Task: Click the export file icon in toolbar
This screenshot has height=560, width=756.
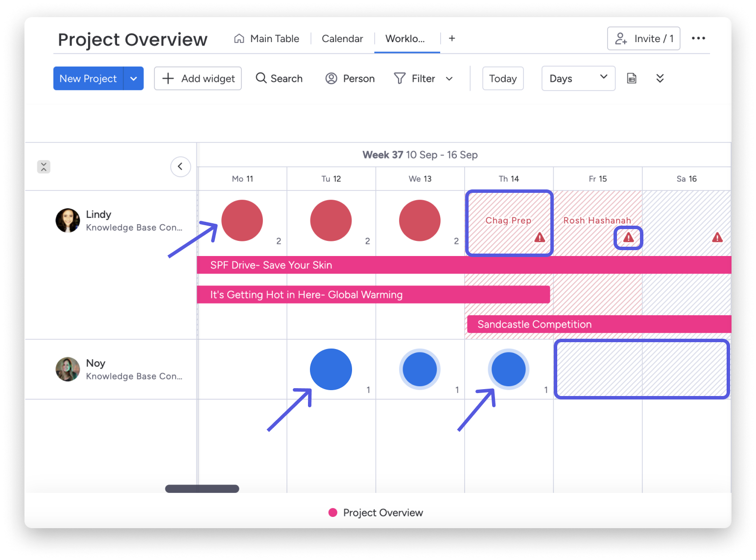Action: pyautogui.click(x=632, y=78)
